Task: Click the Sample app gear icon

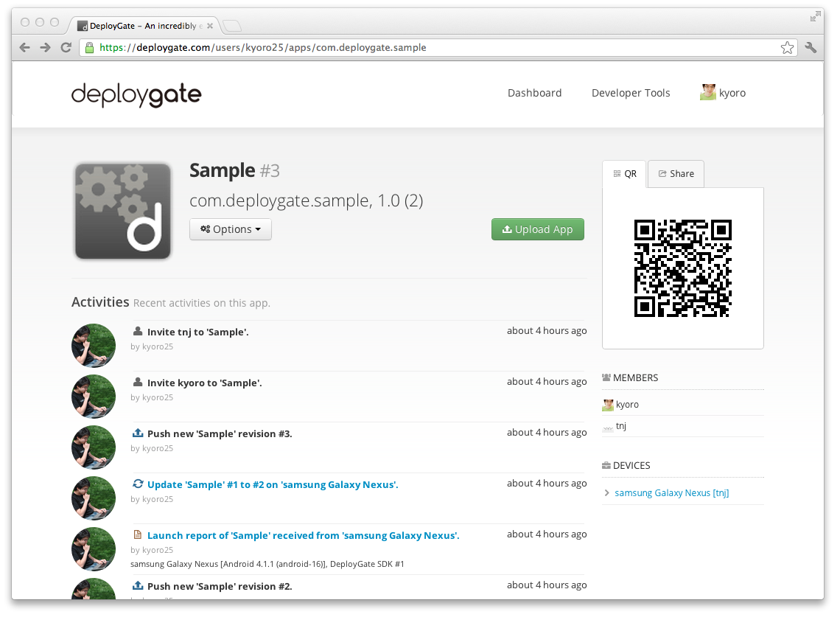Action: pos(122,212)
